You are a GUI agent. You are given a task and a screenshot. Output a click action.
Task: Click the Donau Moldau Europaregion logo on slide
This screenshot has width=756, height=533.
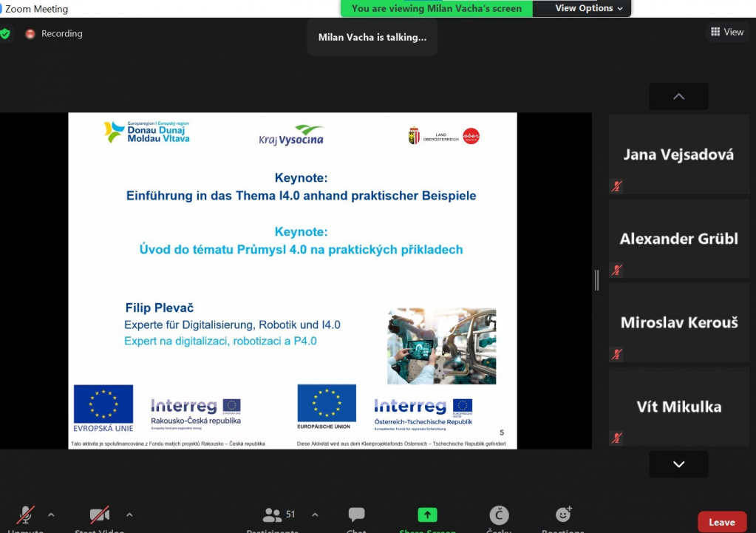pos(146,132)
